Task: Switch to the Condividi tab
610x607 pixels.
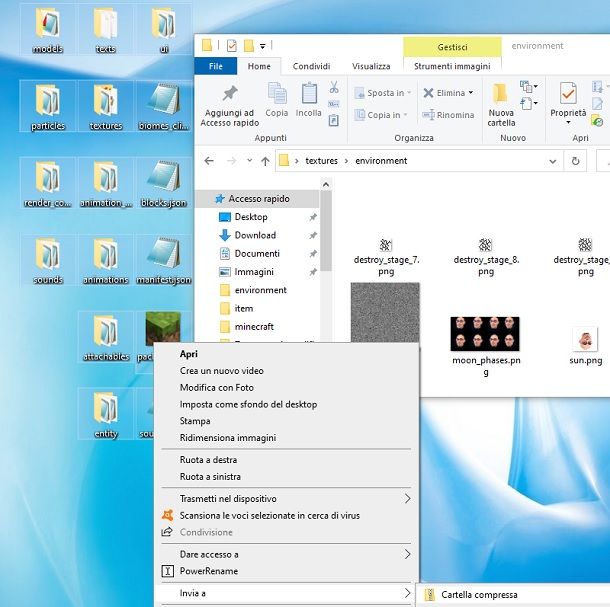Action: tap(311, 66)
